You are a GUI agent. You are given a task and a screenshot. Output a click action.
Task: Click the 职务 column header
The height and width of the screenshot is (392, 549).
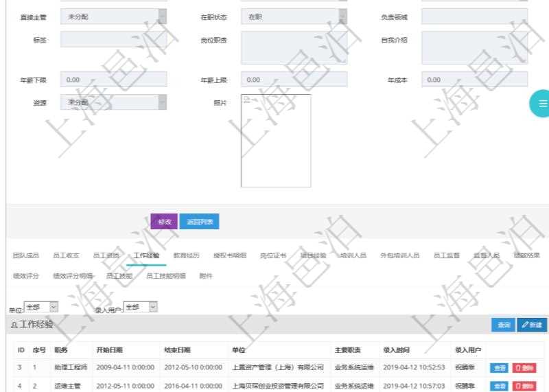61,349
